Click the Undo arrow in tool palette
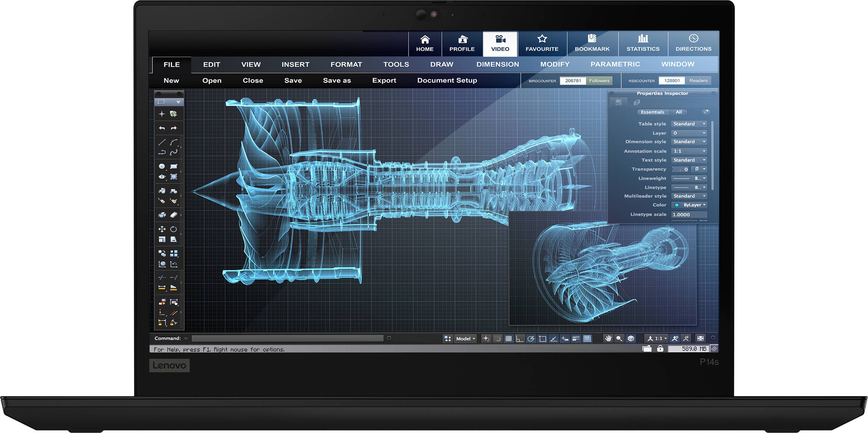The width and height of the screenshot is (868, 433). (162, 128)
